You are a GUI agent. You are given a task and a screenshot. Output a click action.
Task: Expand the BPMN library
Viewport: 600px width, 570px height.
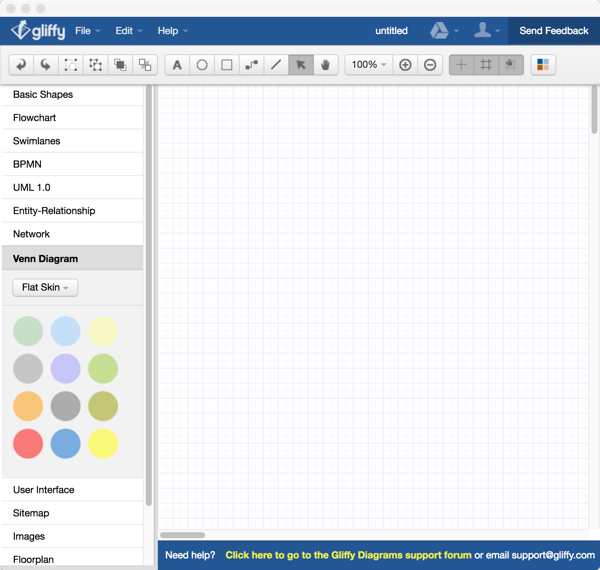72,164
